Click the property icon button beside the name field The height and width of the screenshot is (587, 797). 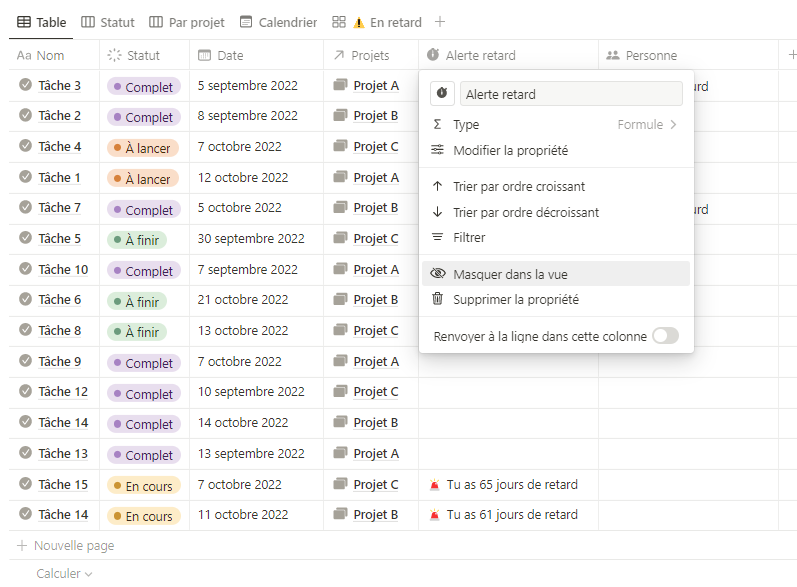443,94
